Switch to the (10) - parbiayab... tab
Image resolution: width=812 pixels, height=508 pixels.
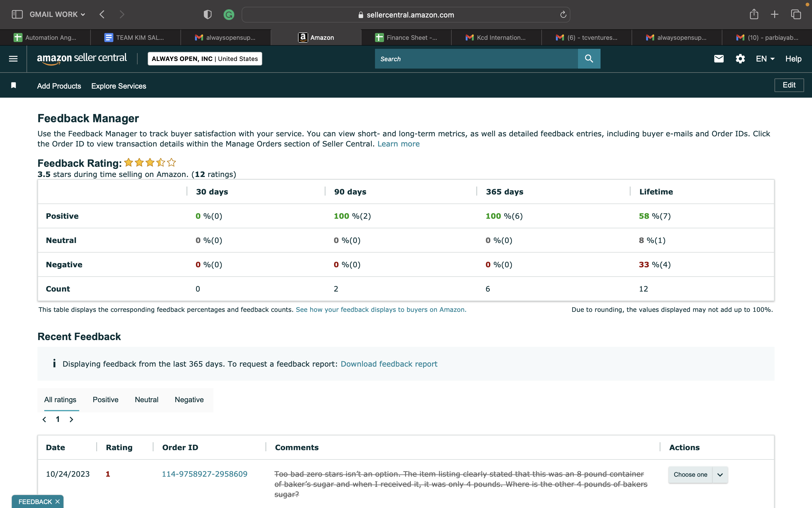pyautogui.click(x=767, y=38)
